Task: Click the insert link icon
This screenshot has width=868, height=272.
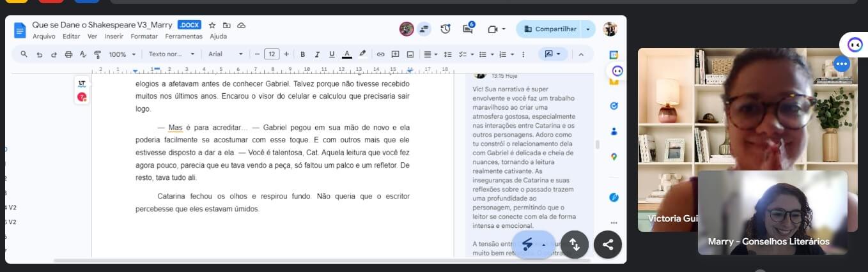Action: (x=380, y=54)
